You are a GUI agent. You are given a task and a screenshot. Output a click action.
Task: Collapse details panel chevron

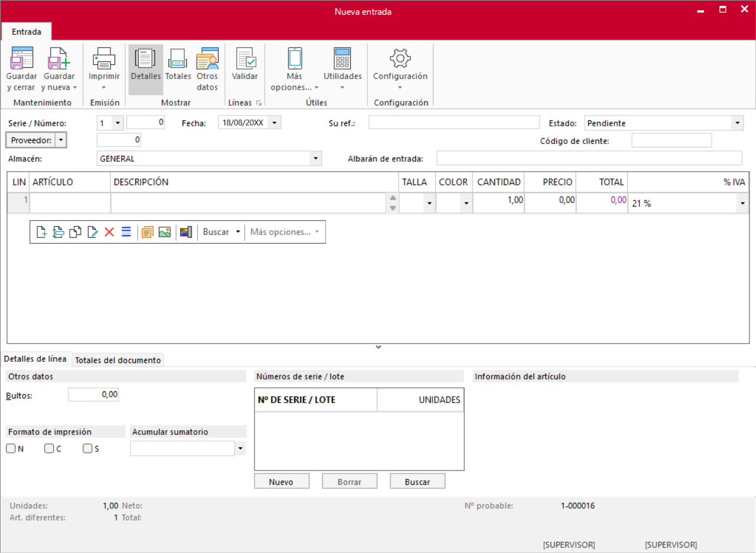379,347
